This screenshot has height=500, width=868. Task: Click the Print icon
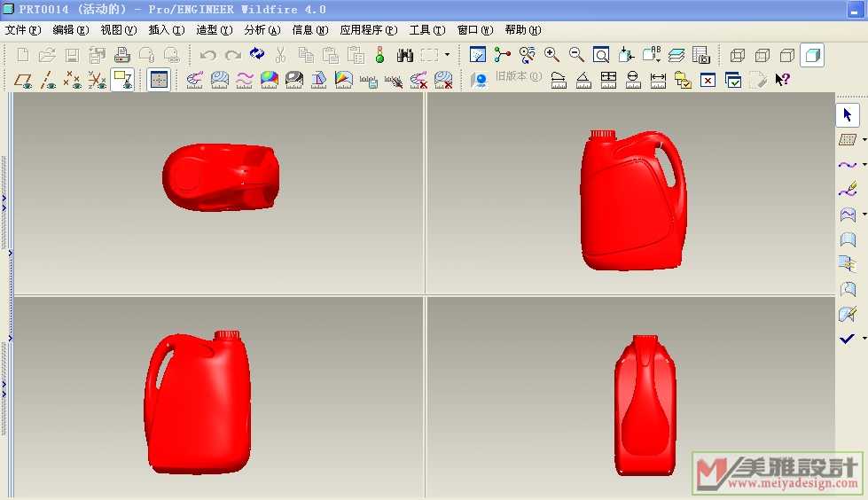pos(121,55)
